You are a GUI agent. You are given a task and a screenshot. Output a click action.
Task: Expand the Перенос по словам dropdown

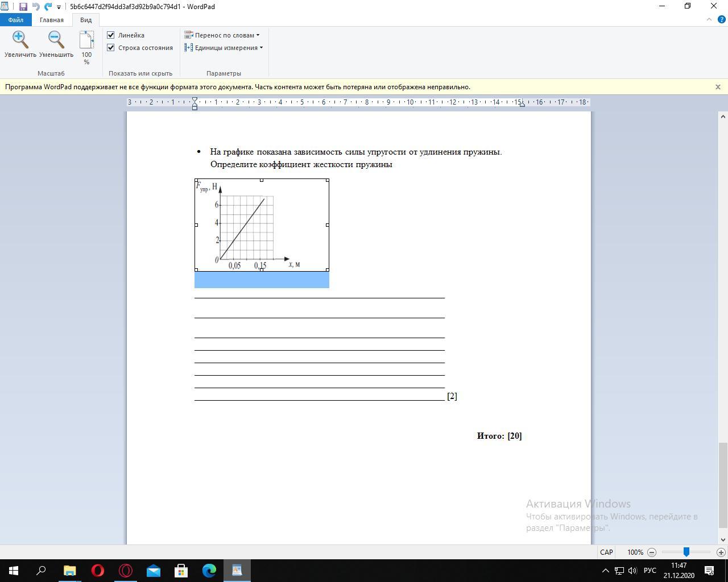(x=222, y=35)
